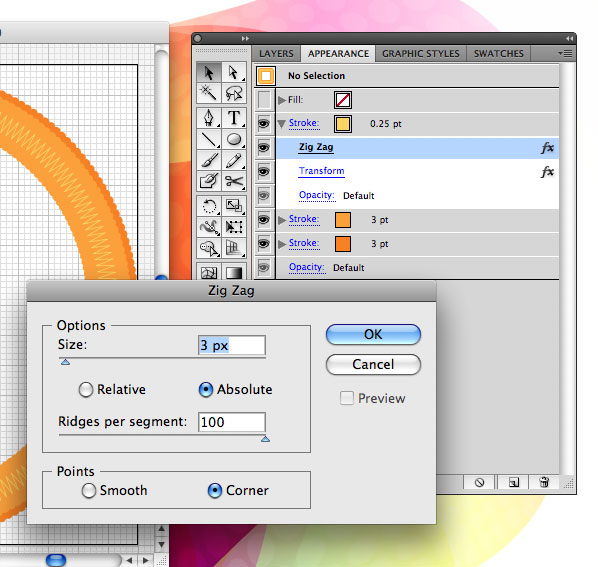Screen dimensions: 598x567
Task: Select the Scale tool
Action: click(x=233, y=206)
